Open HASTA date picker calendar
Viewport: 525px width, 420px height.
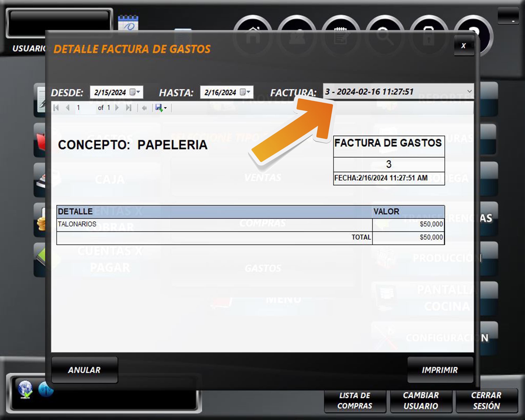click(x=245, y=92)
